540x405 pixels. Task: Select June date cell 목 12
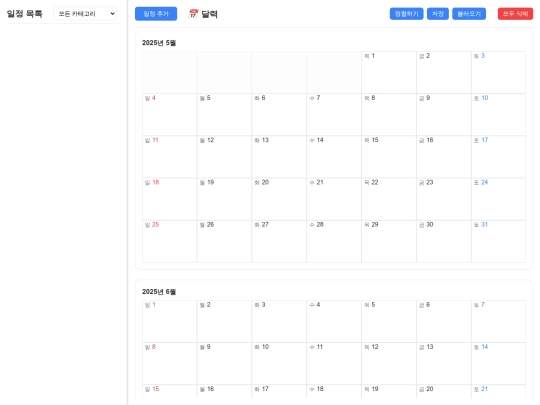[x=389, y=364]
